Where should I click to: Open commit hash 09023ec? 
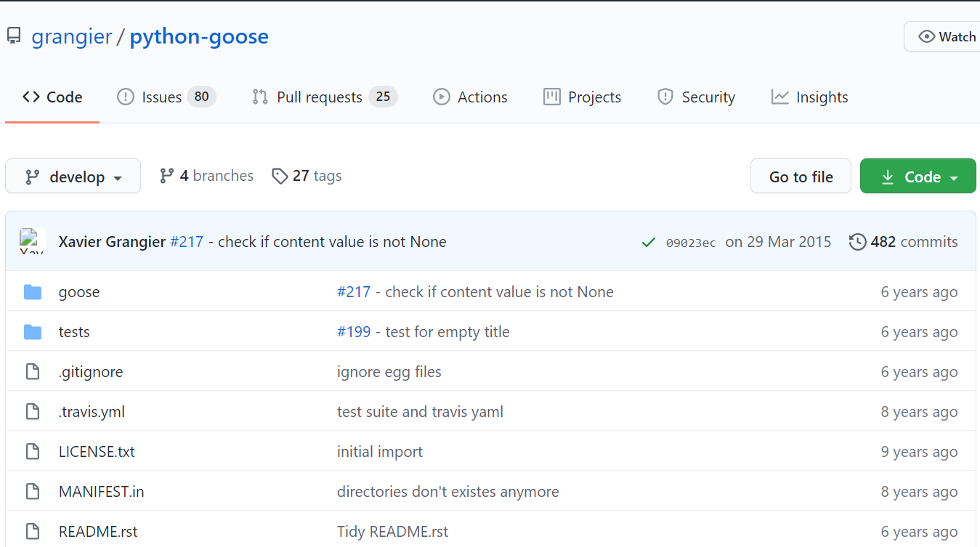[691, 243]
